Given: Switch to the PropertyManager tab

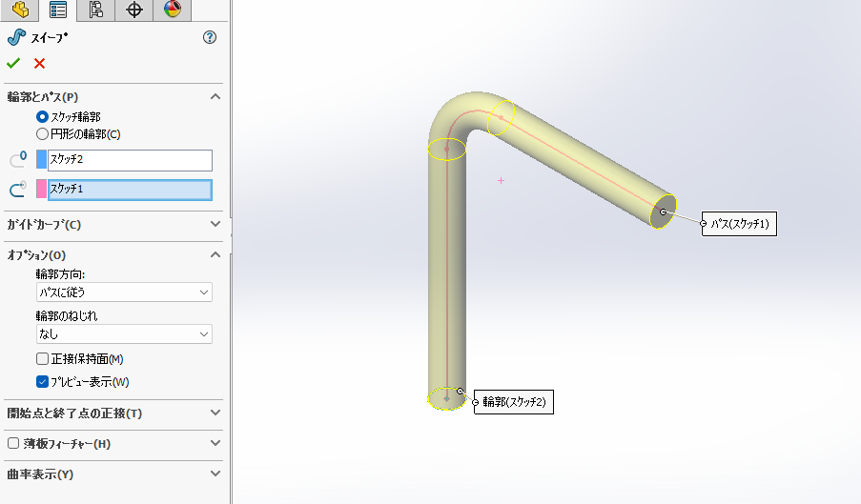Looking at the screenshot, I should [57, 10].
